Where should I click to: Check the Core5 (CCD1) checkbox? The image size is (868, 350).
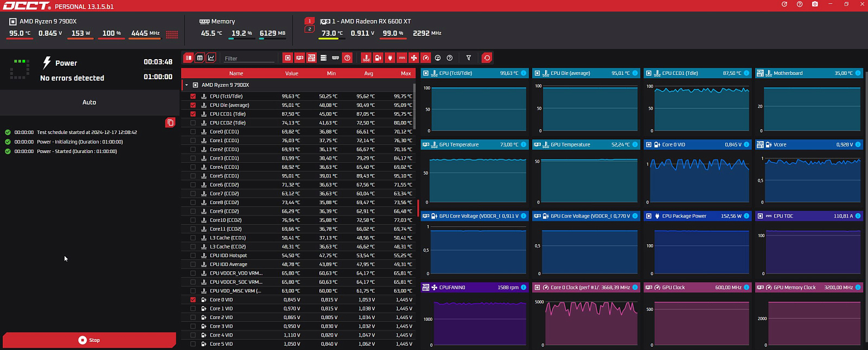point(193,176)
